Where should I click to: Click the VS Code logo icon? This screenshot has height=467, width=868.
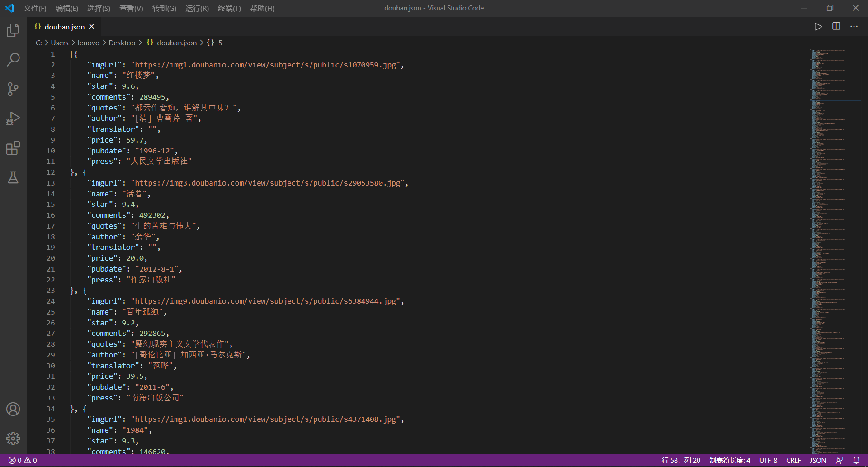click(x=9, y=8)
